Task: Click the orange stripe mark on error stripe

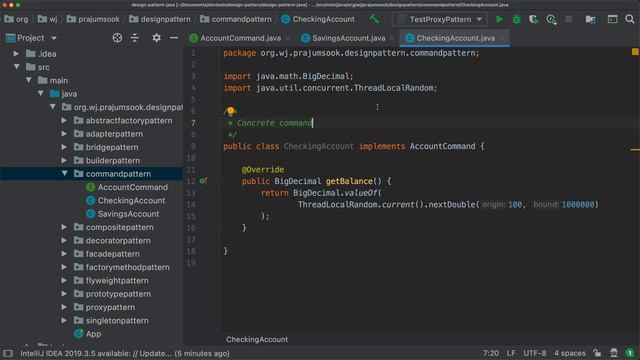Action: tap(635, 150)
